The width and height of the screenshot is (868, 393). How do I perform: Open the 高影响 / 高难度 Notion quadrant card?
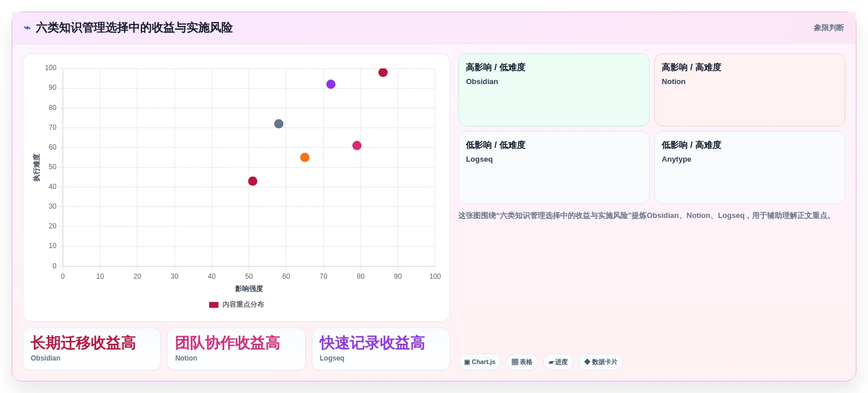750,90
